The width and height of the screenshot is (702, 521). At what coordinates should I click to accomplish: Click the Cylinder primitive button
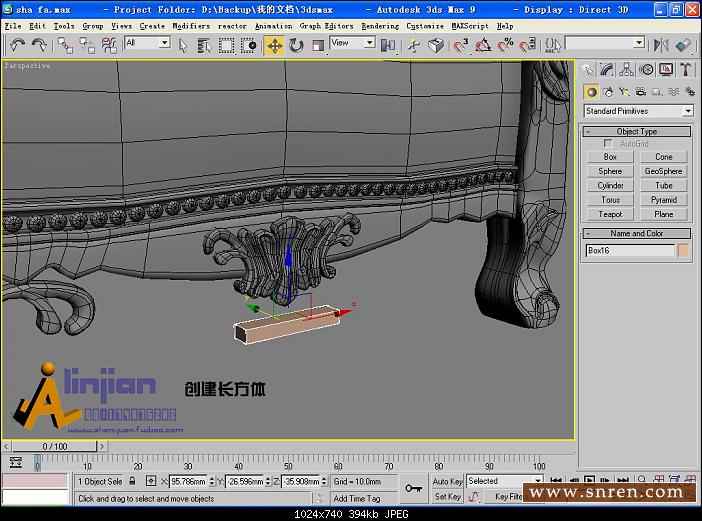coord(610,185)
